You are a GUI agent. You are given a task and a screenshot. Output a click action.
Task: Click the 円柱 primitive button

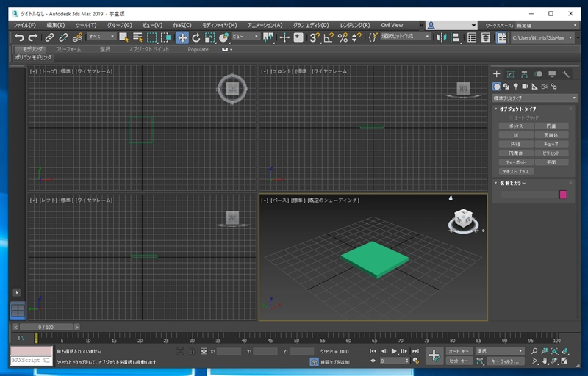pyautogui.click(x=516, y=144)
